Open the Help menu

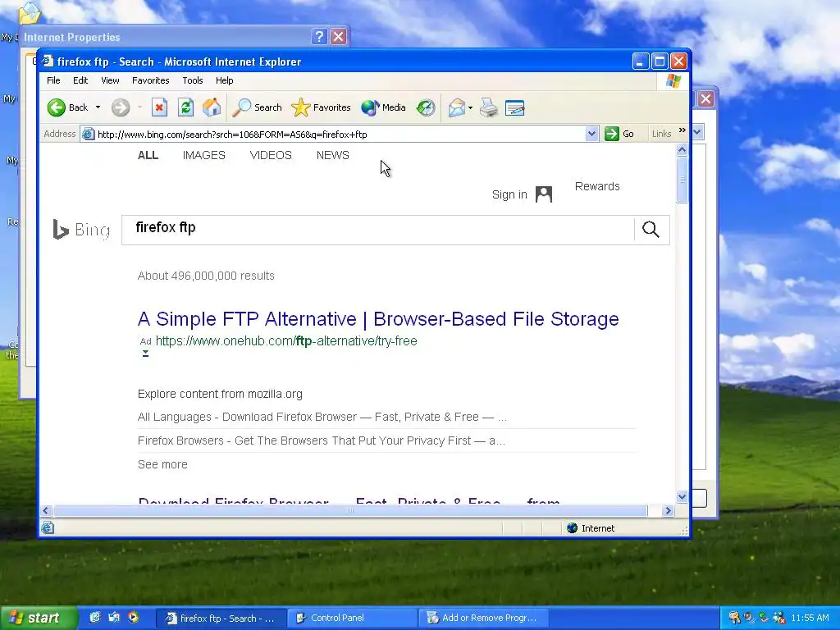[x=225, y=80]
